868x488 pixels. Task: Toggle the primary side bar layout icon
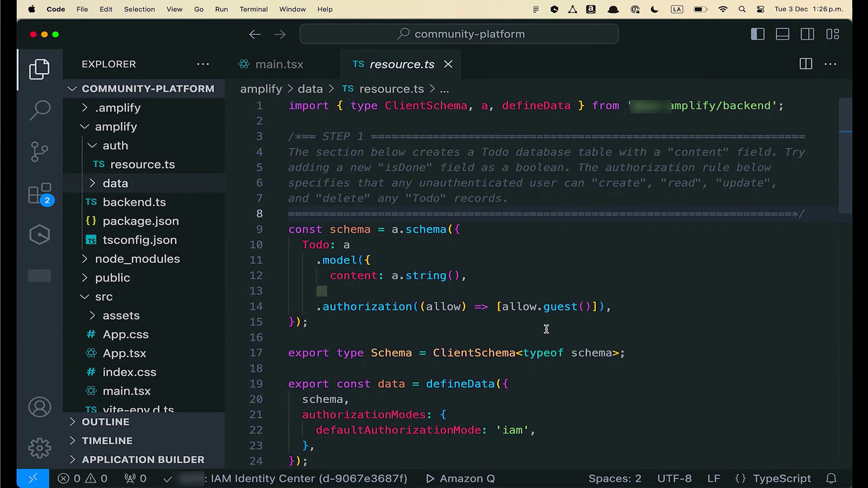[x=758, y=34]
